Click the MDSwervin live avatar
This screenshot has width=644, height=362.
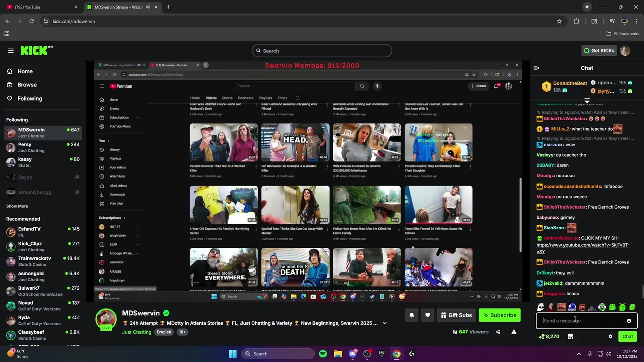pyautogui.click(x=106, y=320)
